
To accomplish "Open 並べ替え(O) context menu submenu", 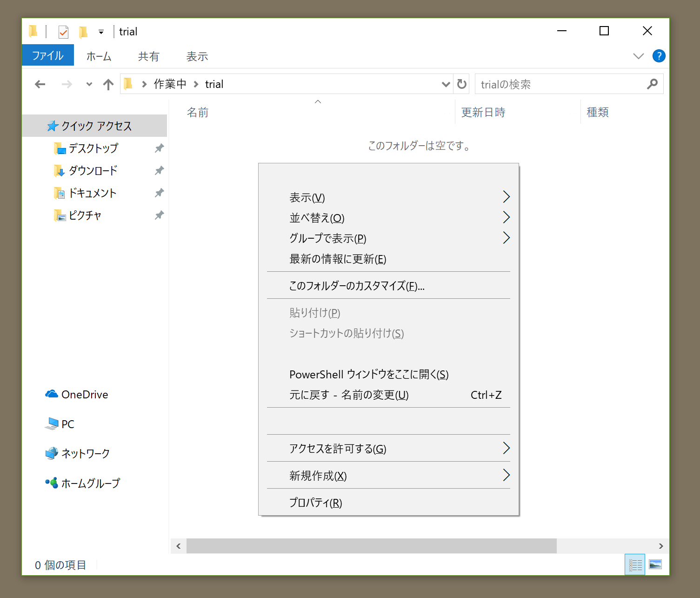I will pyautogui.click(x=388, y=218).
